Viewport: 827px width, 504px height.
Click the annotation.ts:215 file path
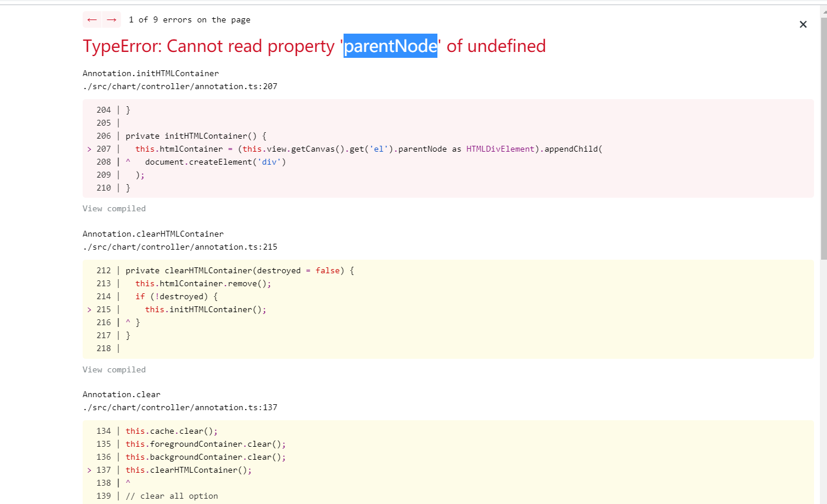[x=180, y=247]
